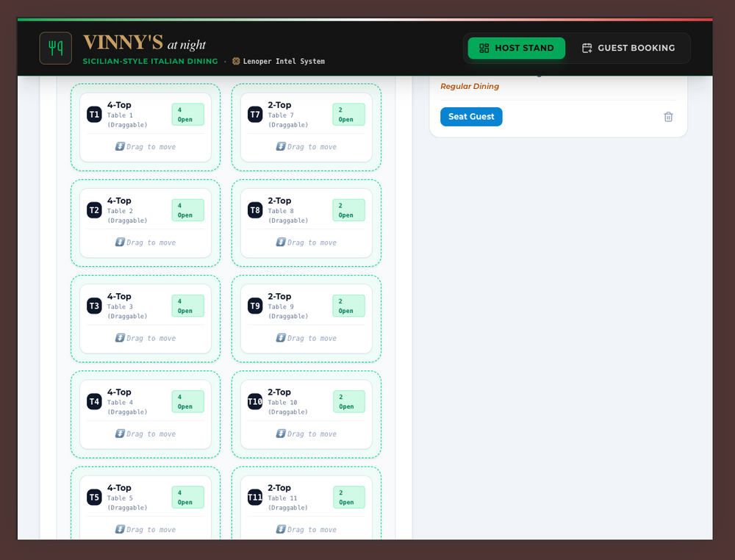
Task: Click the Table 10 (Draggable) label
Action: (288, 407)
